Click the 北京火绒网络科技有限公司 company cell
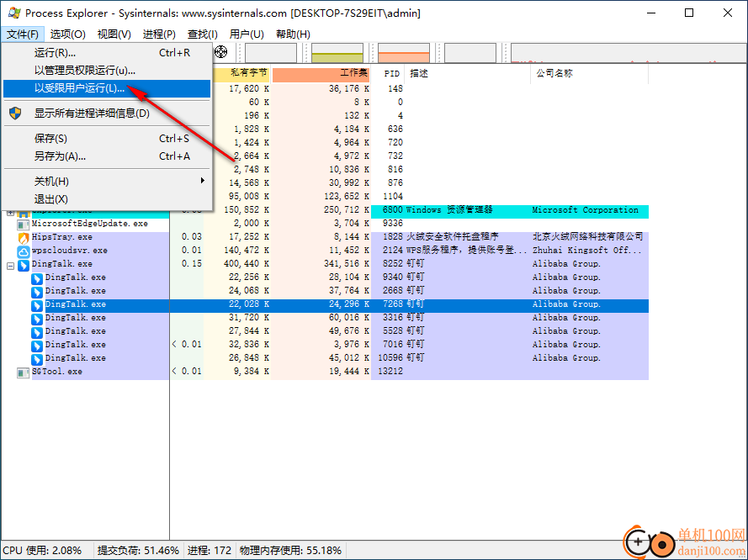748x560 pixels. pyautogui.click(x=587, y=237)
